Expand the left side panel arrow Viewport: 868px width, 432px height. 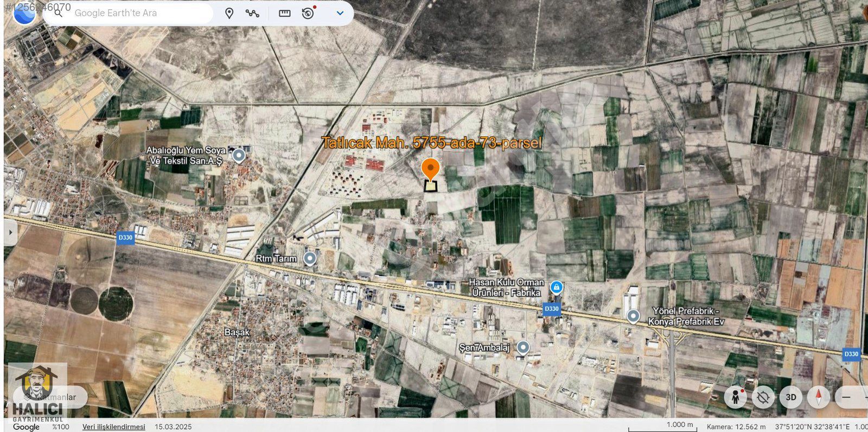tap(10, 232)
